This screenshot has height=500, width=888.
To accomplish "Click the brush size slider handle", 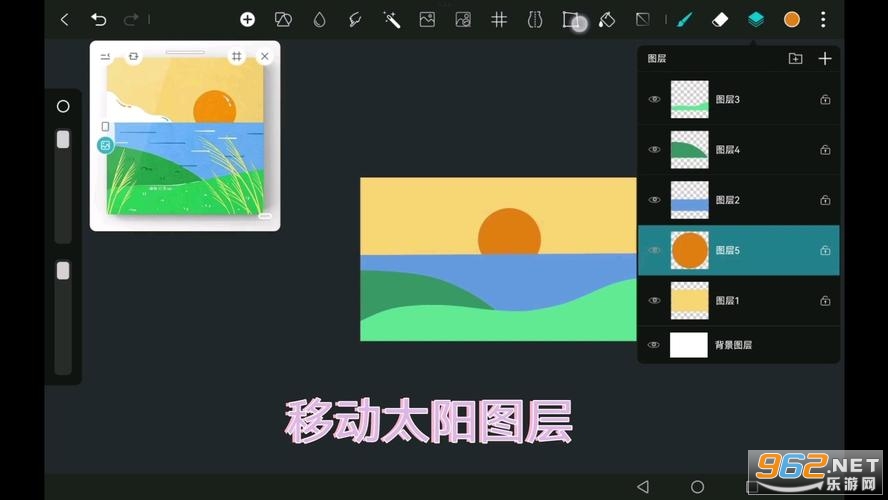I will coord(63,139).
